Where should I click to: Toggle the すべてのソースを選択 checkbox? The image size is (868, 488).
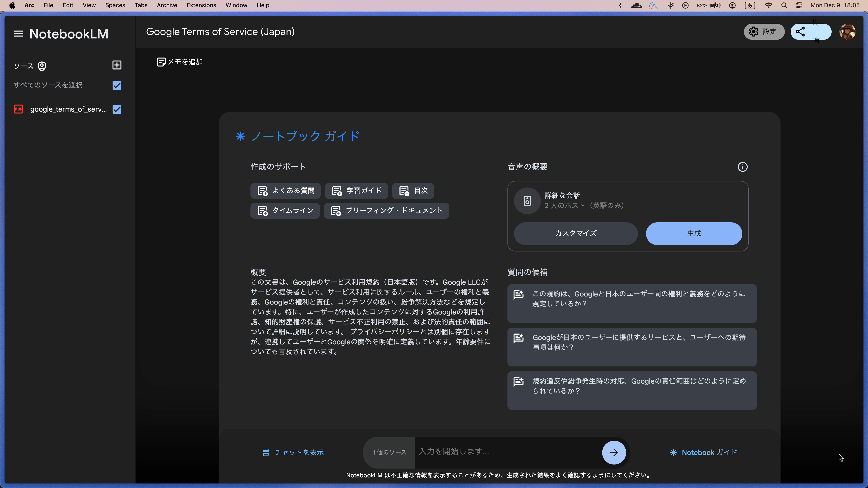[116, 85]
